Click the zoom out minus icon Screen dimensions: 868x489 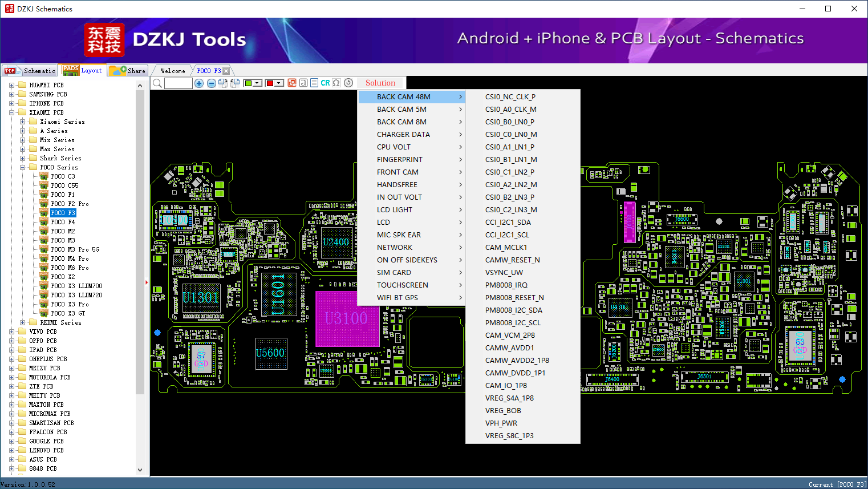[x=212, y=83]
